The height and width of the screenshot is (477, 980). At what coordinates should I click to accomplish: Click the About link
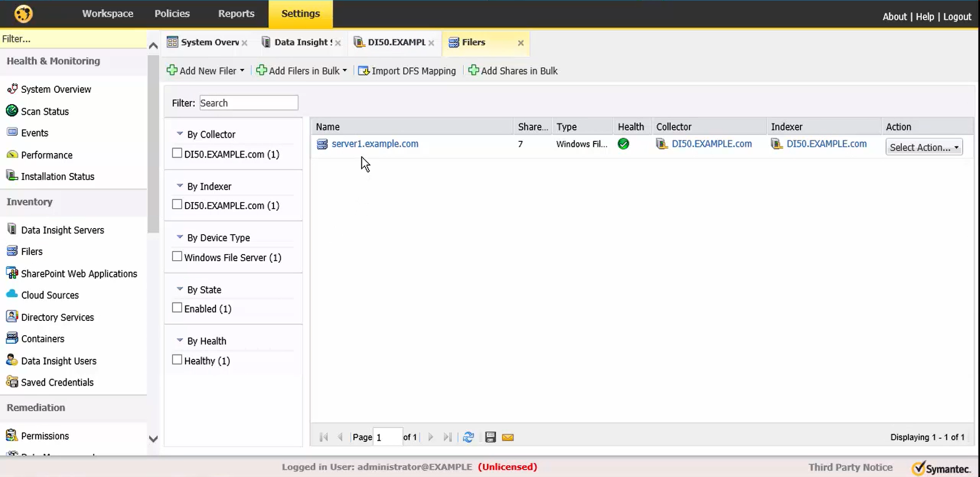(x=895, y=17)
